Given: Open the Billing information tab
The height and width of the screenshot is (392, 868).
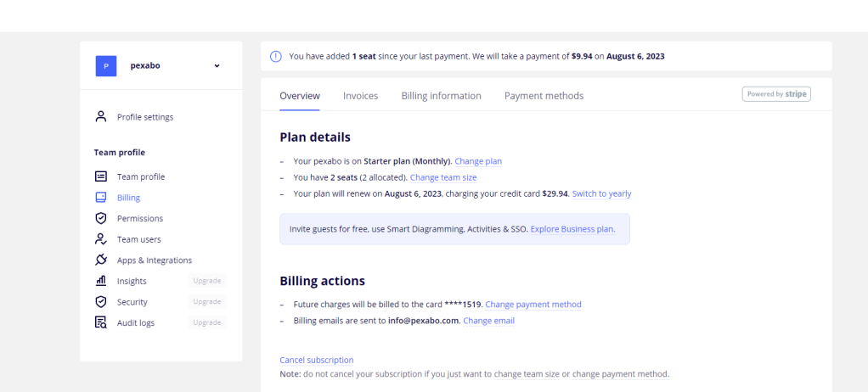Looking at the screenshot, I should (x=441, y=96).
